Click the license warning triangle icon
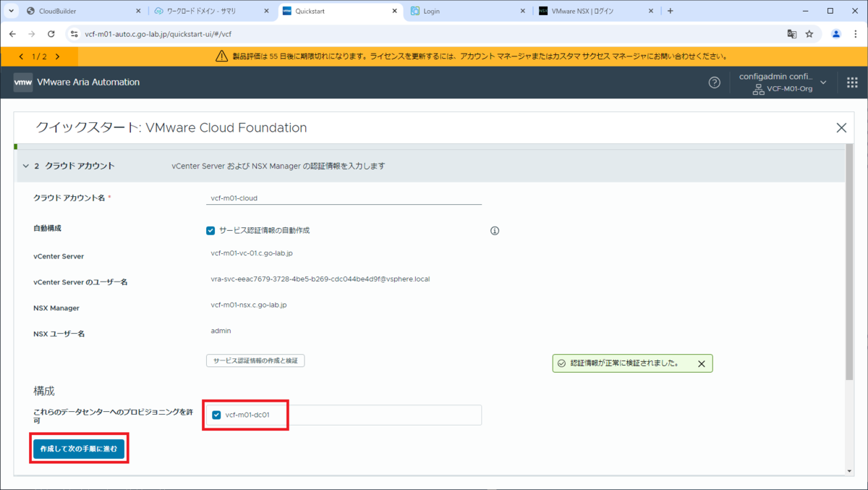This screenshot has width=868, height=490. click(x=222, y=56)
